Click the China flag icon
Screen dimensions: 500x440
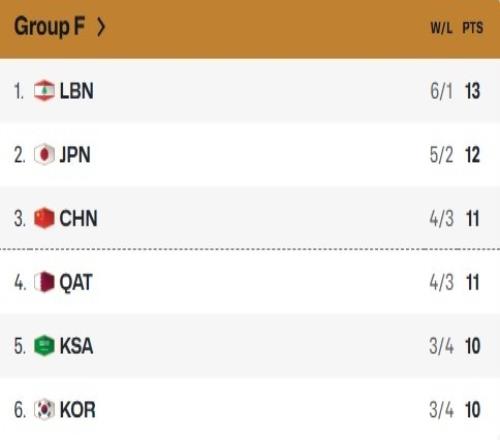coord(44,218)
